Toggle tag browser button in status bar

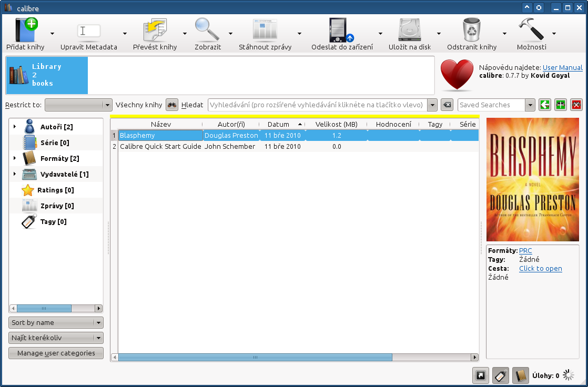501,375
